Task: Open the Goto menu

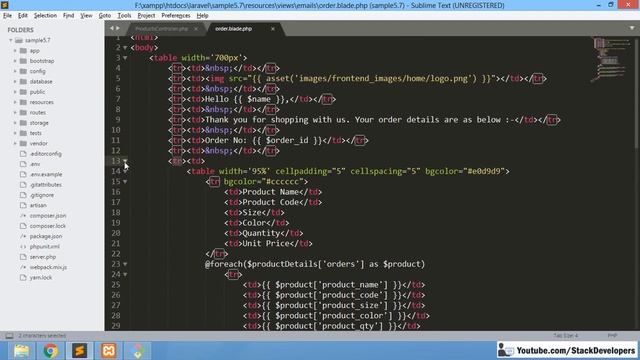Action: [104, 16]
